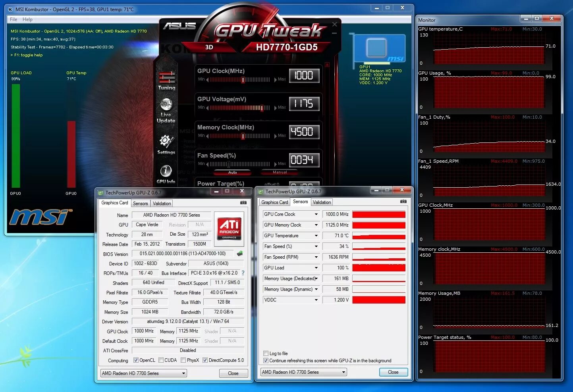Adjust the GPU Clock slider handle
The width and height of the screenshot is (573, 392).
[243, 80]
